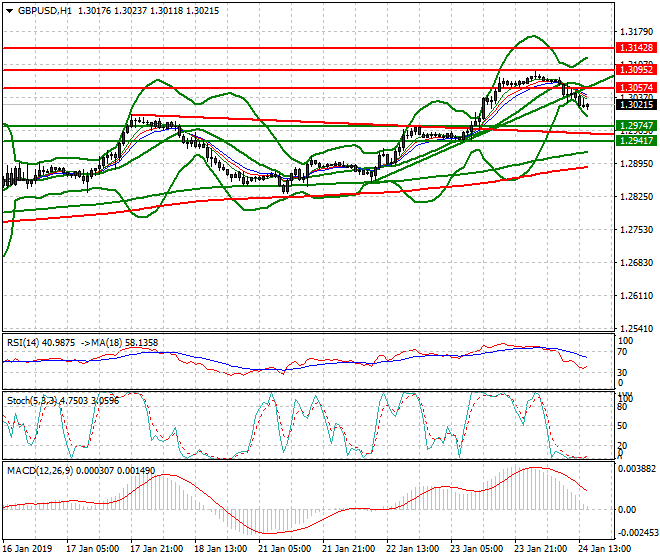Click the 1.28250 price scale value
This screenshot has height=560, width=660.
[636, 197]
